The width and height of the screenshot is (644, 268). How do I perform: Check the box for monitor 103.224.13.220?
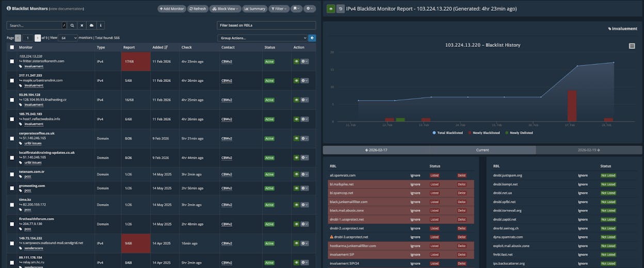[12, 61]
